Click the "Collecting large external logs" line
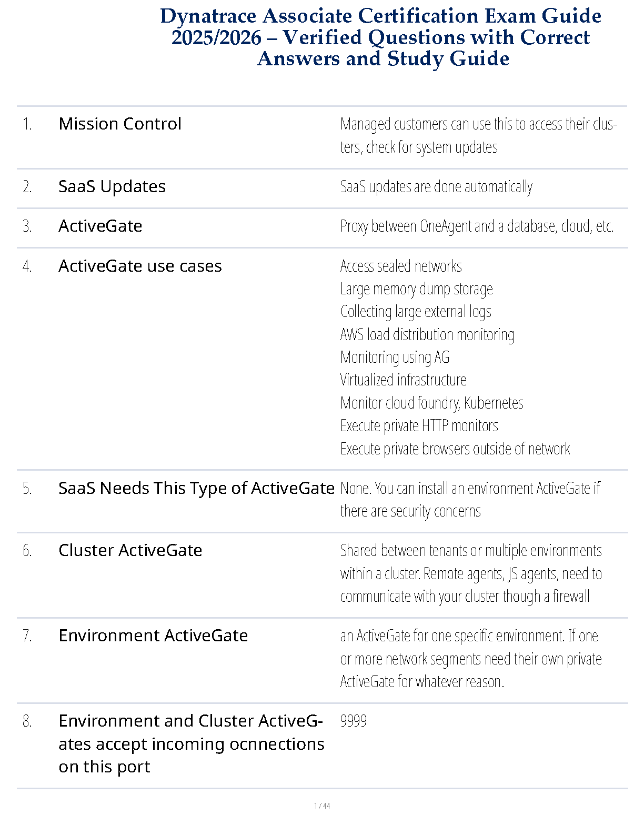 pyautogui.click(x=416, y=312)
